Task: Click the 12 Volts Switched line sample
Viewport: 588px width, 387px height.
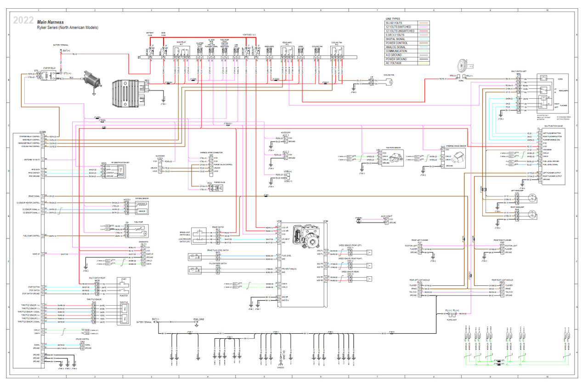Action: pyautogui.click(x=424, y=27)
